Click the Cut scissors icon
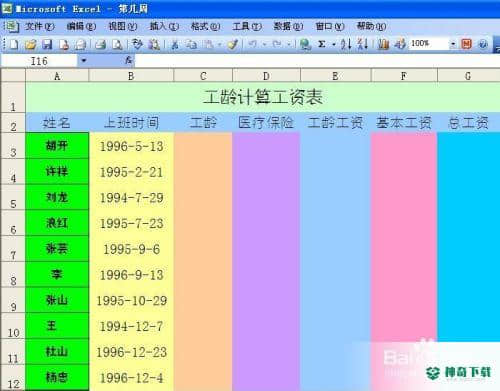Image resolution: width=500 pixels, height=391 pixels. tap(174, 44)
